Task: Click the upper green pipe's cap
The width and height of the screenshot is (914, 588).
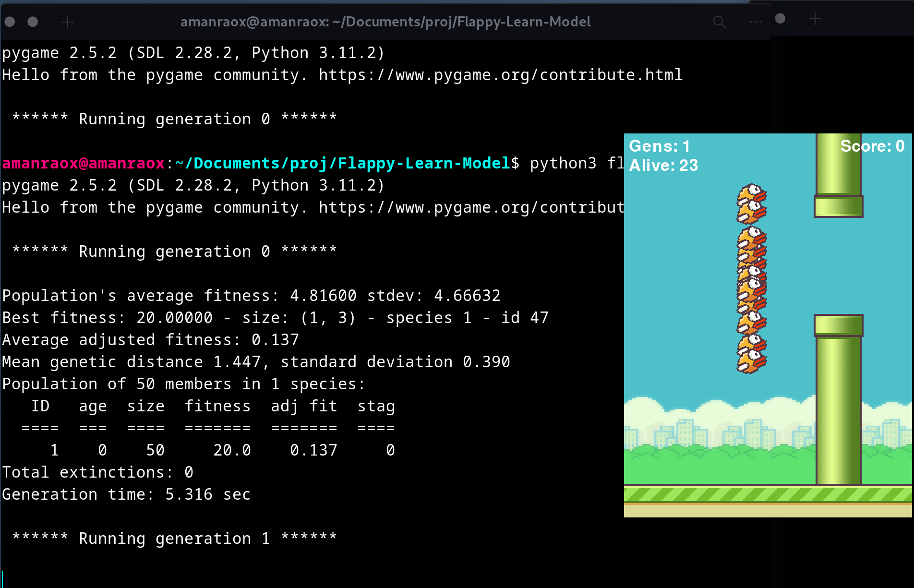Action: [838, 206]
